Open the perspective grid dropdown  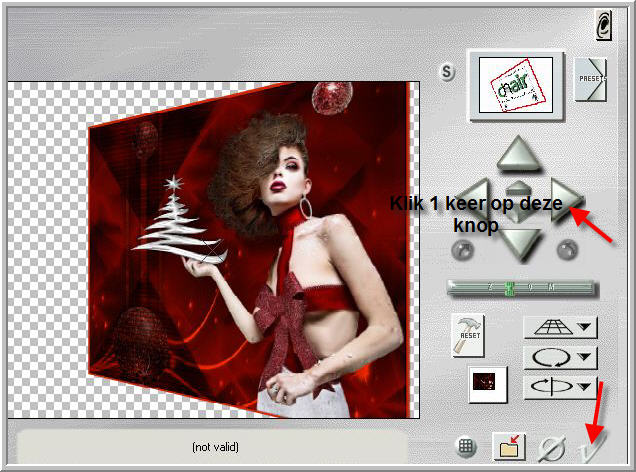point(560,327)
